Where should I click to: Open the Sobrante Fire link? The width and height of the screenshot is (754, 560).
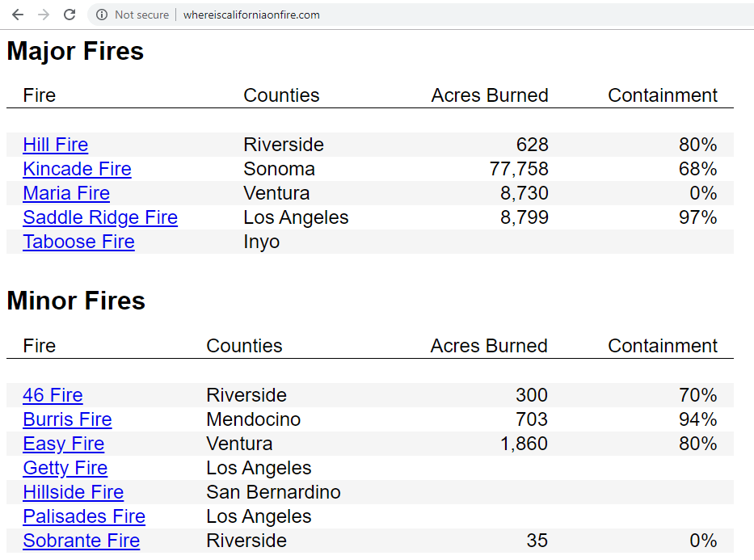(82, 541)
